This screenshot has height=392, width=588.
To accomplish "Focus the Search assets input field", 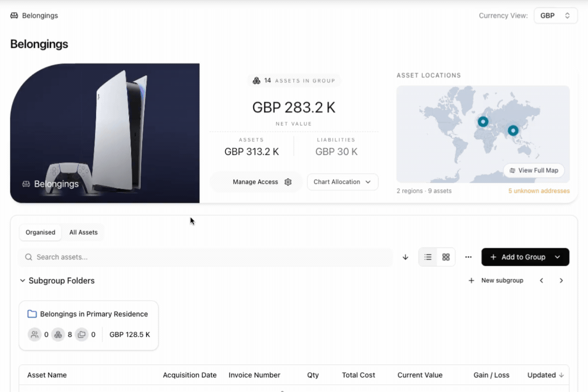I will [206, 257].
